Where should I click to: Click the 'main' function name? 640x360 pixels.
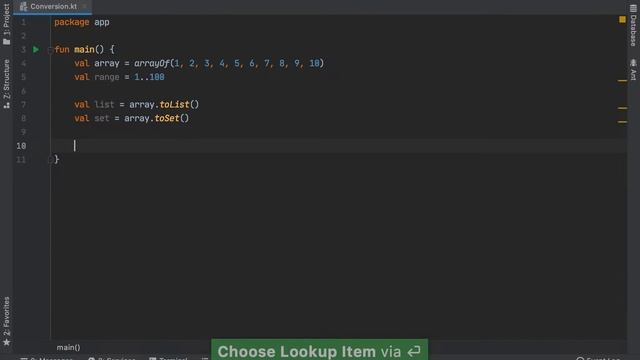click(x=84, y=50)
